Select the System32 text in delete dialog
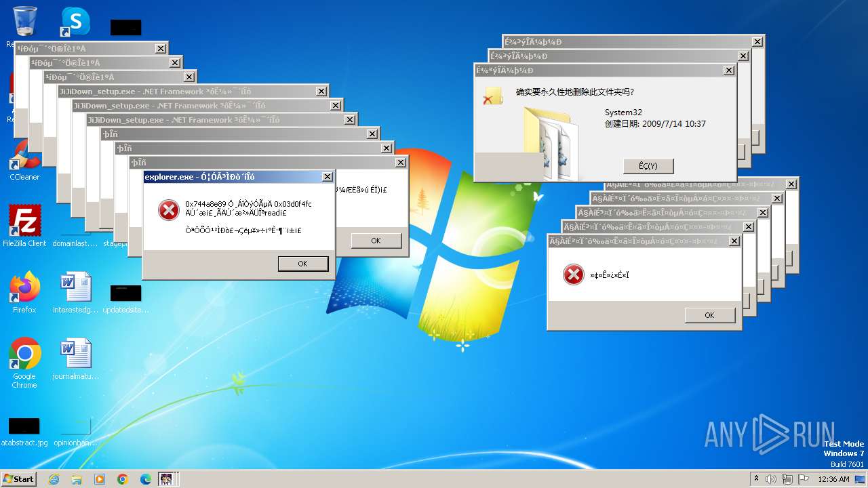 click(x=623, y=113)
